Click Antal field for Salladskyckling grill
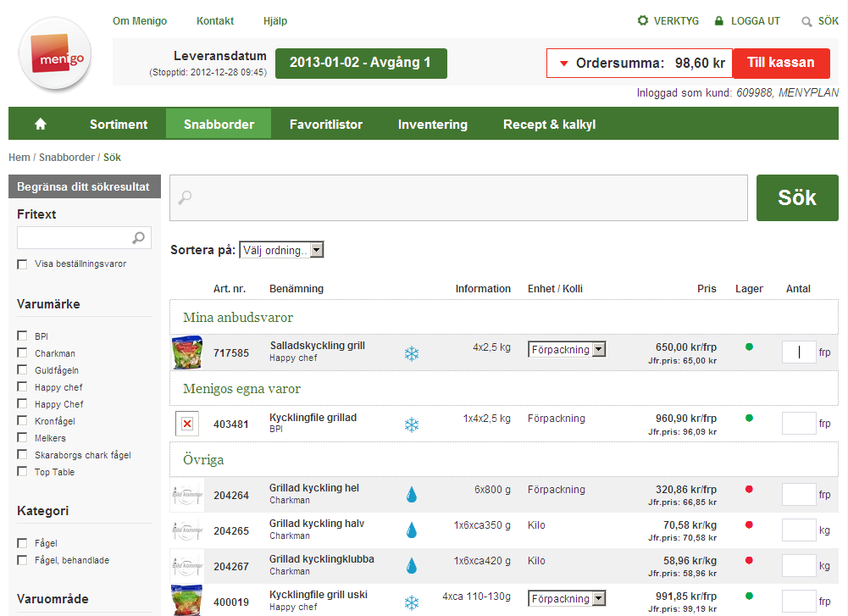The height and width of the screenshot is (616, 848). 799,352
